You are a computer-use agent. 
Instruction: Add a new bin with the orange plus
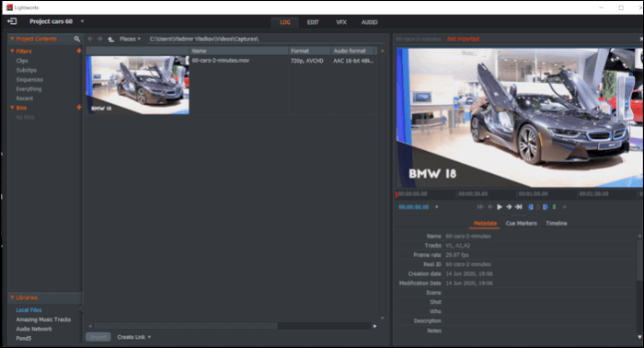pos(79,108)
